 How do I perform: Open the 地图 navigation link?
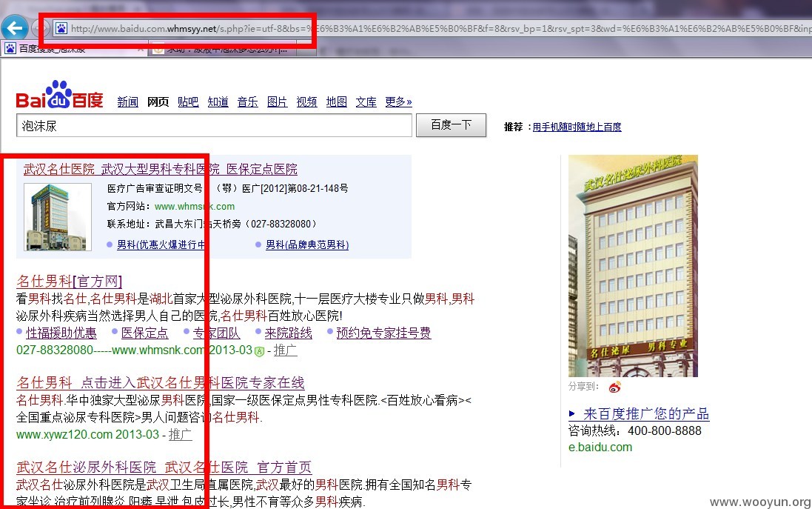pos(337,102)
